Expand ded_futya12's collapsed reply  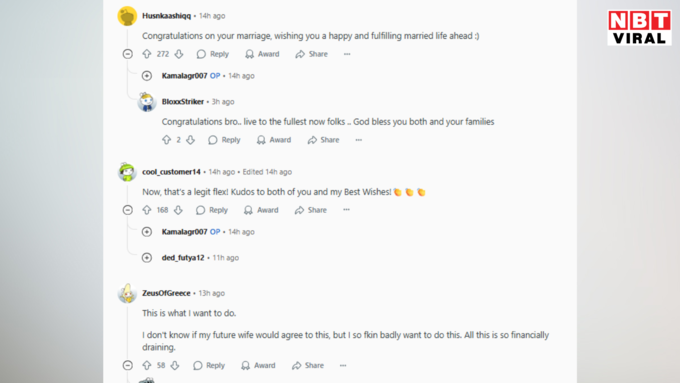[x=147, y=258]
